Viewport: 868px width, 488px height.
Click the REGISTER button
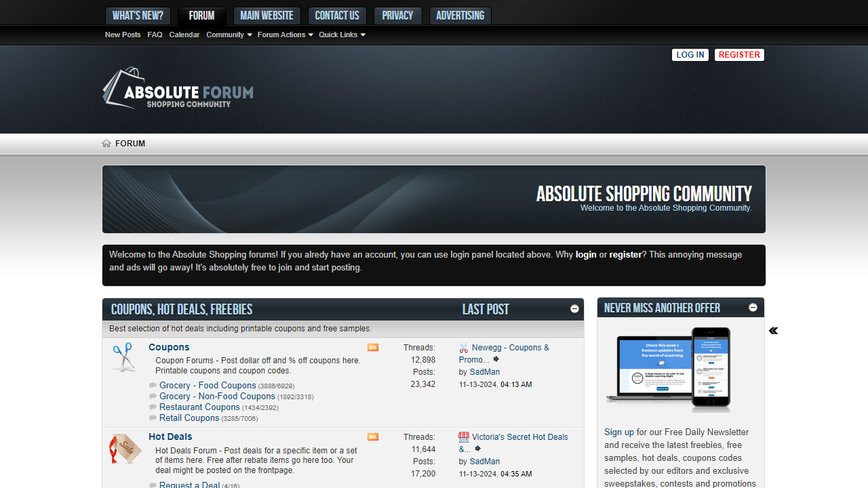coord(739,55)
